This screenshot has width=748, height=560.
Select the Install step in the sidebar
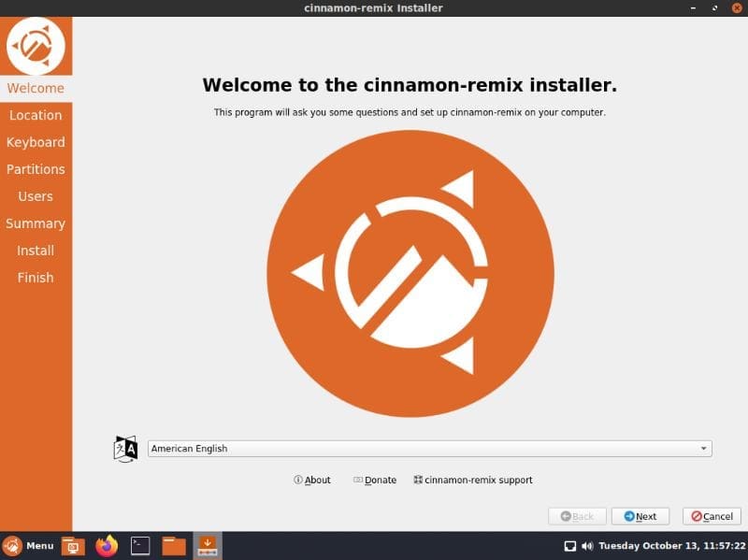[36, 251]
